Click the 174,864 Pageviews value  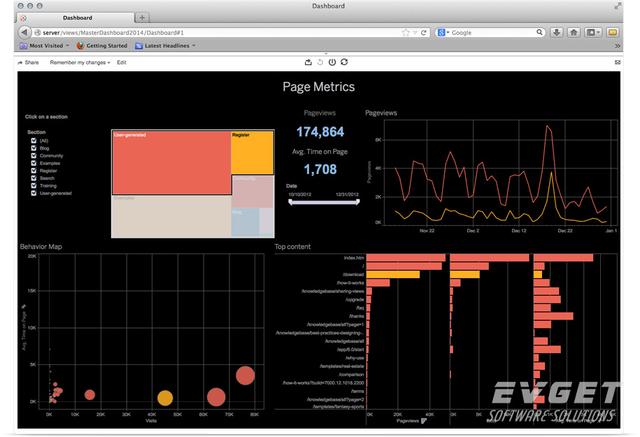pyautogui.click(x=320, y=132)
